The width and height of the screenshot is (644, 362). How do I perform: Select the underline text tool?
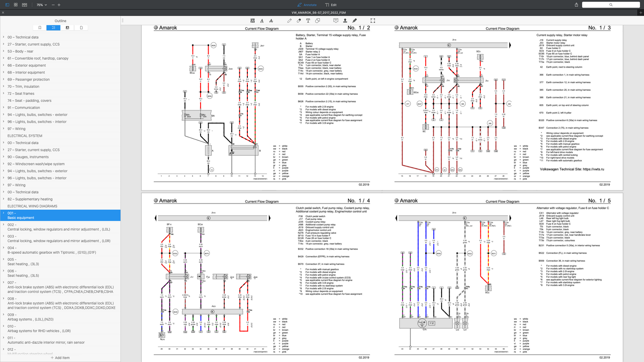pos(262,20)
